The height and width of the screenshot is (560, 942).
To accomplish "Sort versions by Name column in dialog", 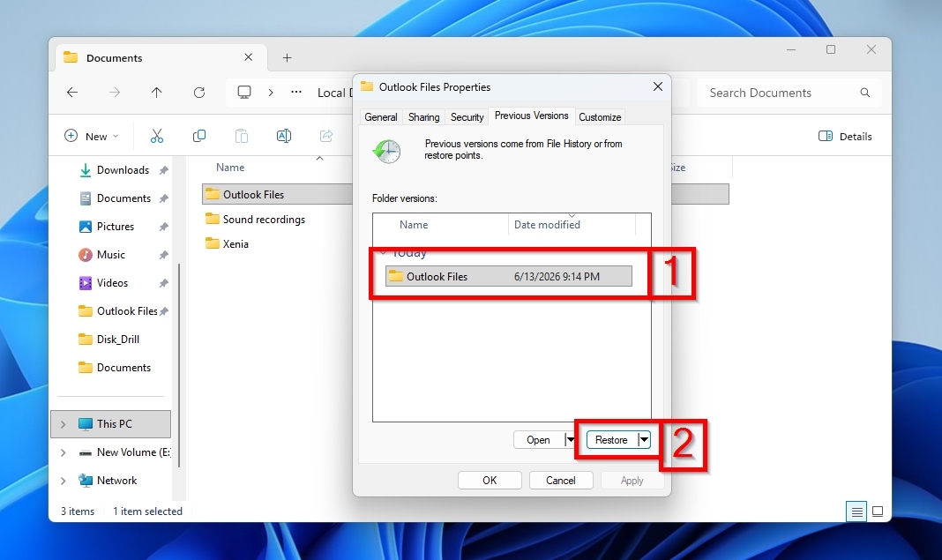I will pos(414,225).
